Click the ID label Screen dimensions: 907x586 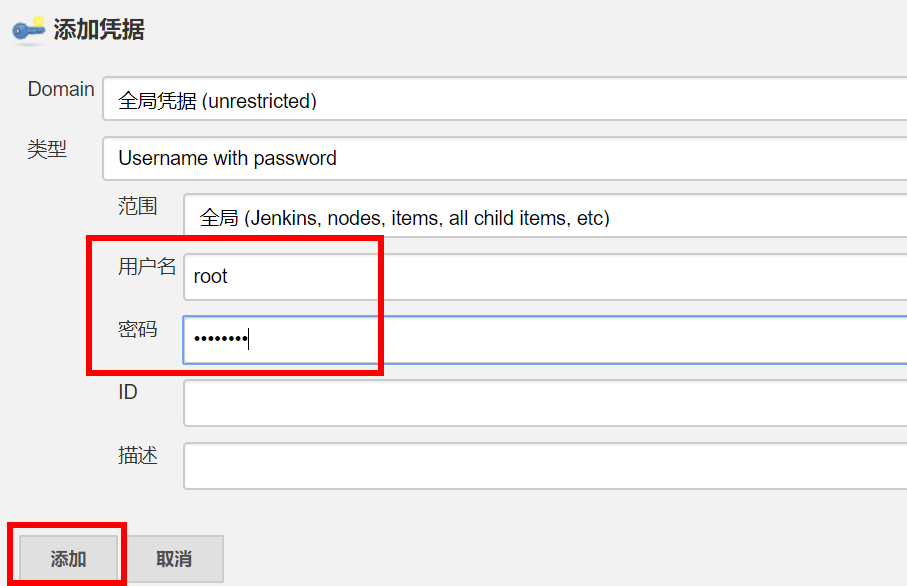tap(128, 392)
